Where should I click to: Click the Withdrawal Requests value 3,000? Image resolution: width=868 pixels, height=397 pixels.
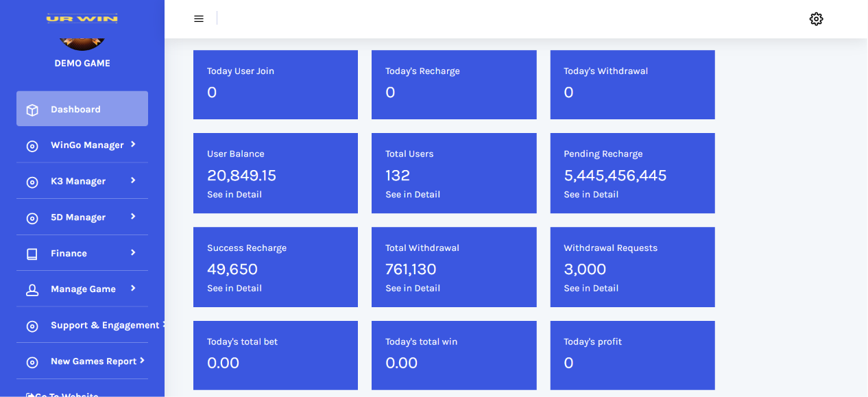pyautogui.click(x=585, y=269)
